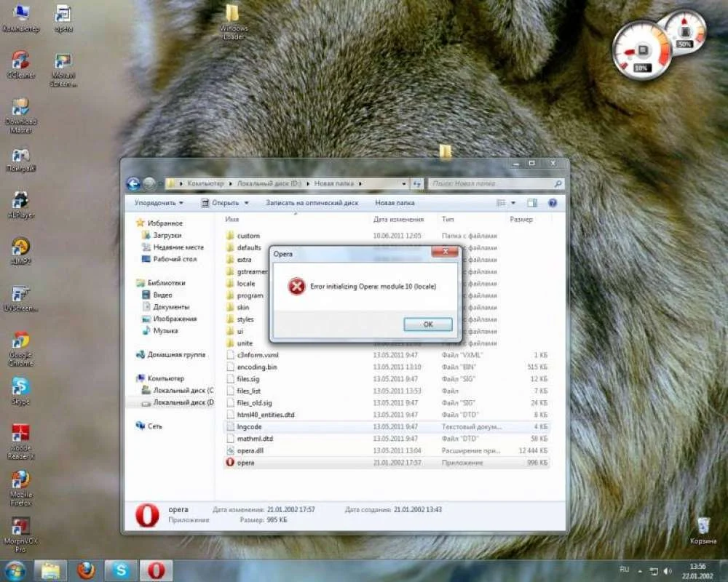Select Сеть in navigation pane

(154, 426)
